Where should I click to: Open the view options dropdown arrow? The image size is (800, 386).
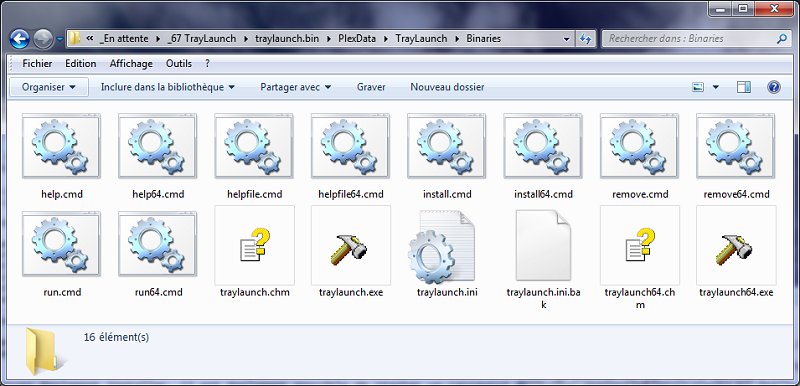tap(715, 87)
